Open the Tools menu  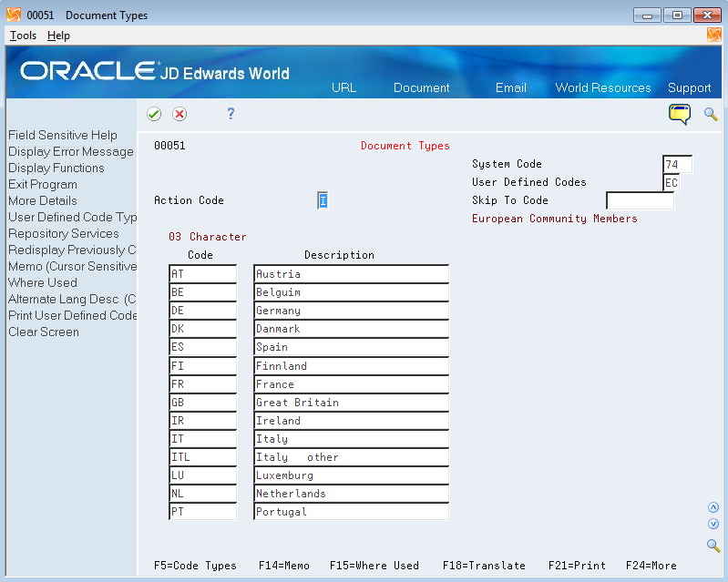click(23, 36)
